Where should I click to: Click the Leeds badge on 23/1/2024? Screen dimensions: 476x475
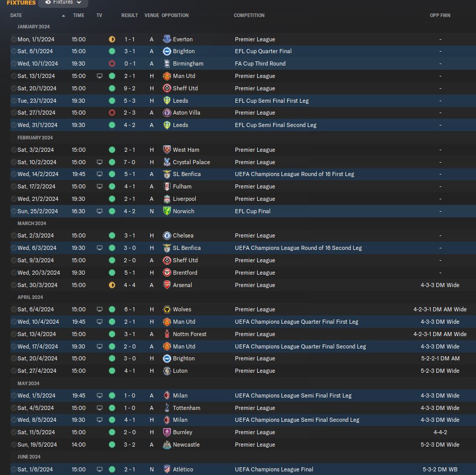point(167,101)
